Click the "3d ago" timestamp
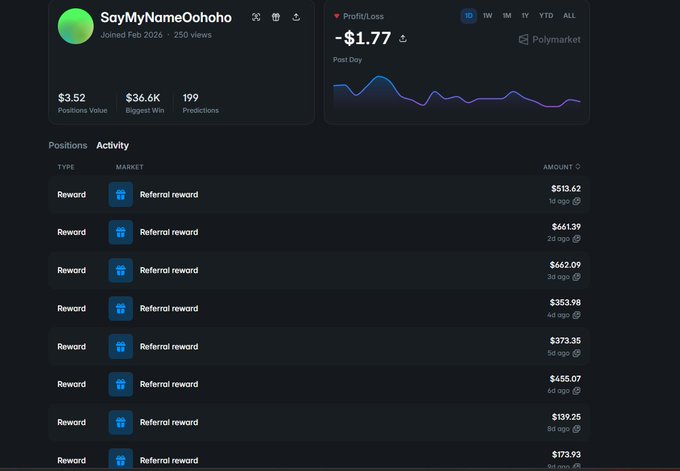Screen dimensions: 680x471 tap(558, 277)
